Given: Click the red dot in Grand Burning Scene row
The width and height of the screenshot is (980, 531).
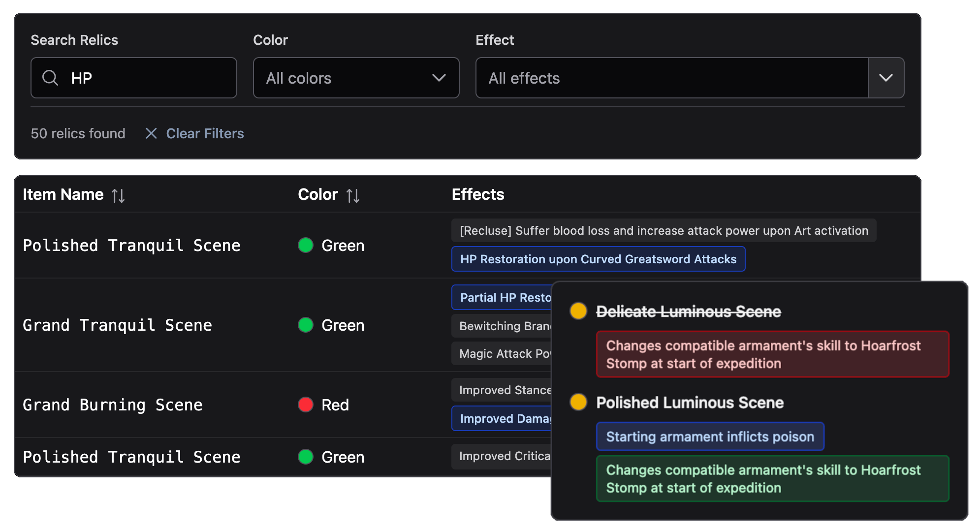Looking at the screenshot, I should [306, 405].
